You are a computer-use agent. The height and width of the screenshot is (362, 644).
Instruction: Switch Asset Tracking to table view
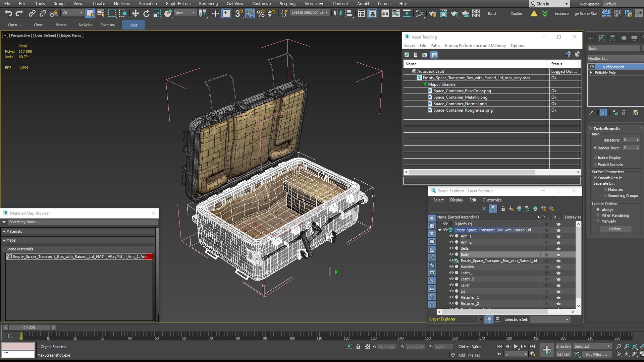pos(434,55)
